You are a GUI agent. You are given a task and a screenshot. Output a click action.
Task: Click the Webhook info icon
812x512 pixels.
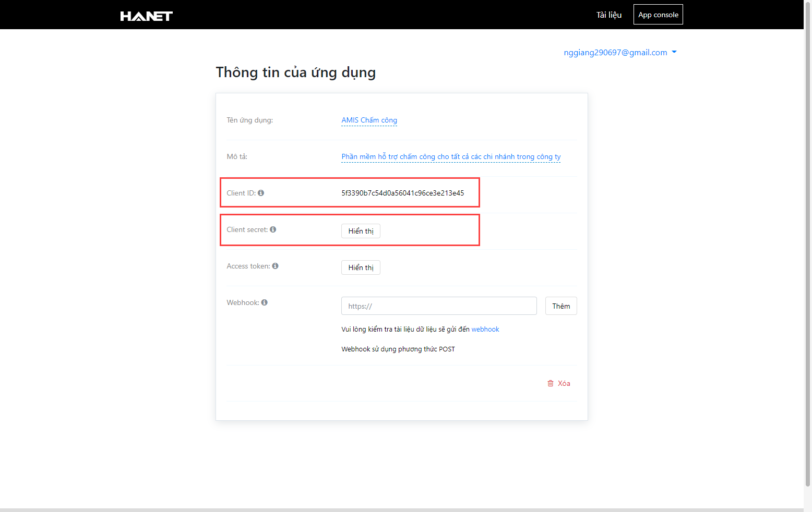[265, 302]
